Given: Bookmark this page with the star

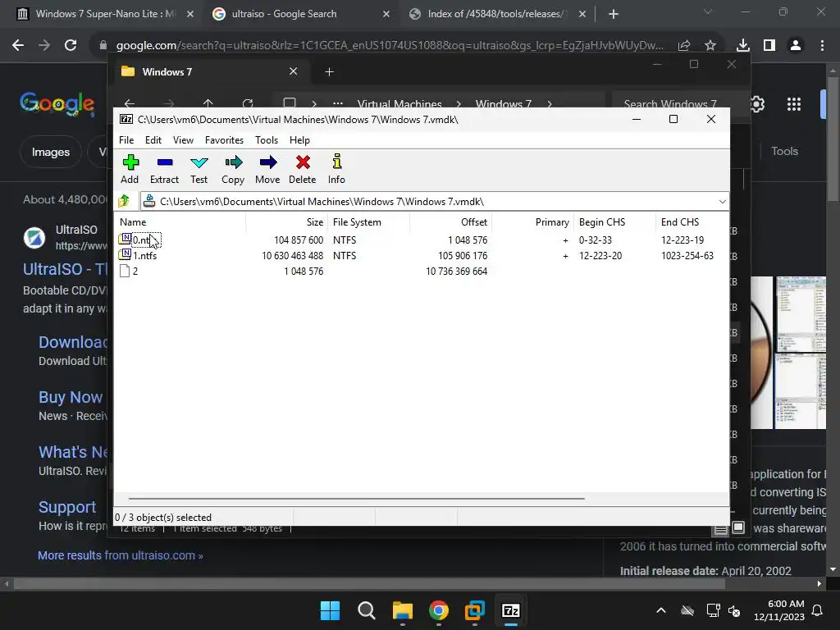Looking at the screenshot, I should coord(710,46).
